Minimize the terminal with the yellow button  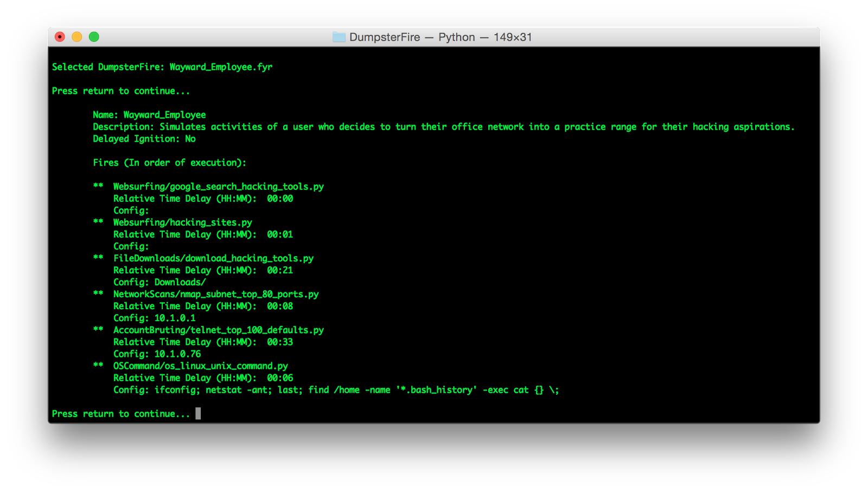pos(77,37)
